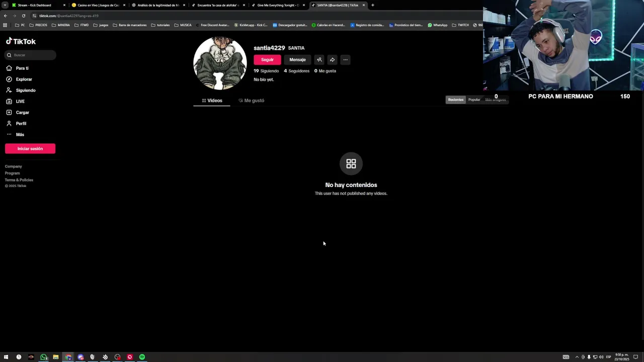This screenshot has height=362, width=644.
Task: Open the notification center icon
Action: point(635,357)
